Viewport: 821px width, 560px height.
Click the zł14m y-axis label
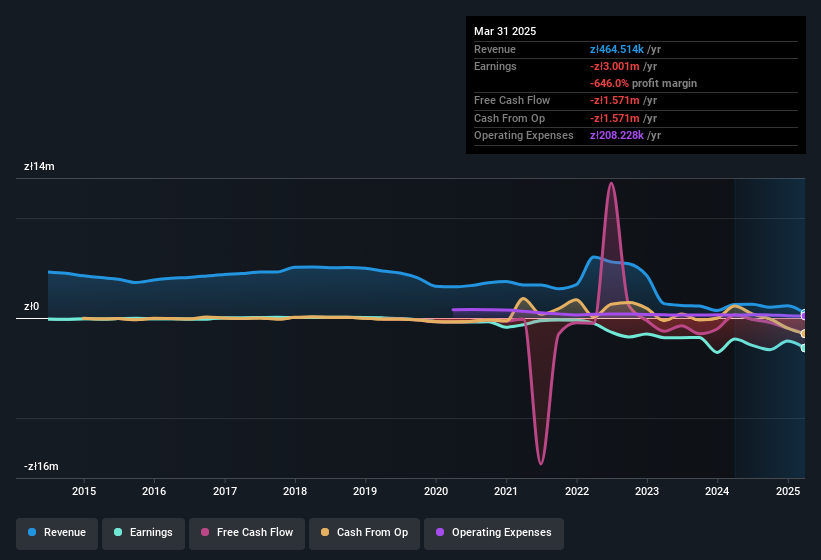(39, 166)
